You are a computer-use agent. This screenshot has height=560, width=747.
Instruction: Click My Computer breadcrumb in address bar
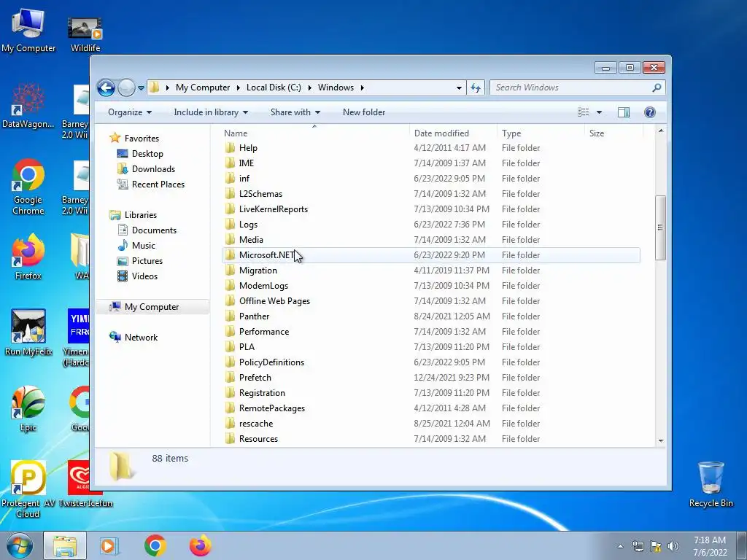[x=203, y=87]
